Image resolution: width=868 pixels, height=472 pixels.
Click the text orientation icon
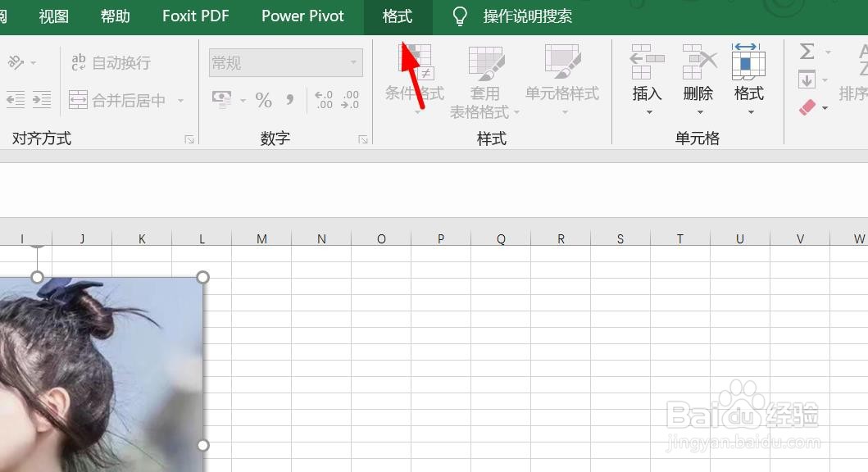[x=16, y=62]
